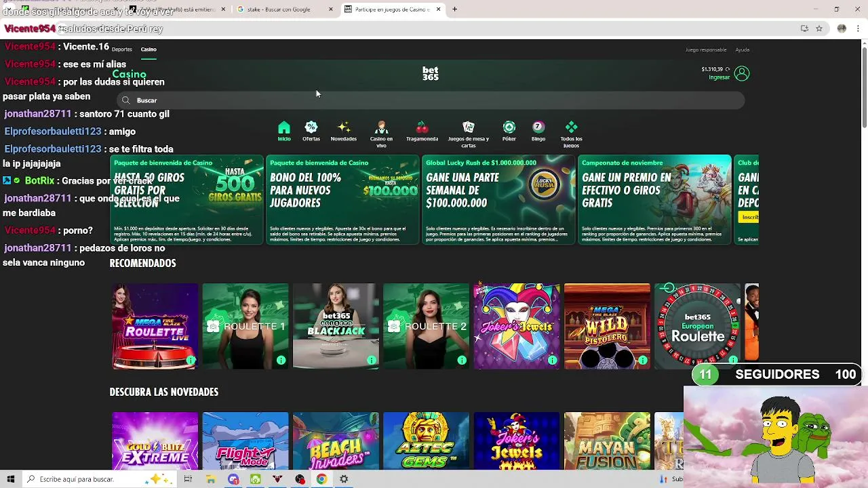Launch the Mega Fire Blaze Wild Pistolero game

(x=607, y=327)
